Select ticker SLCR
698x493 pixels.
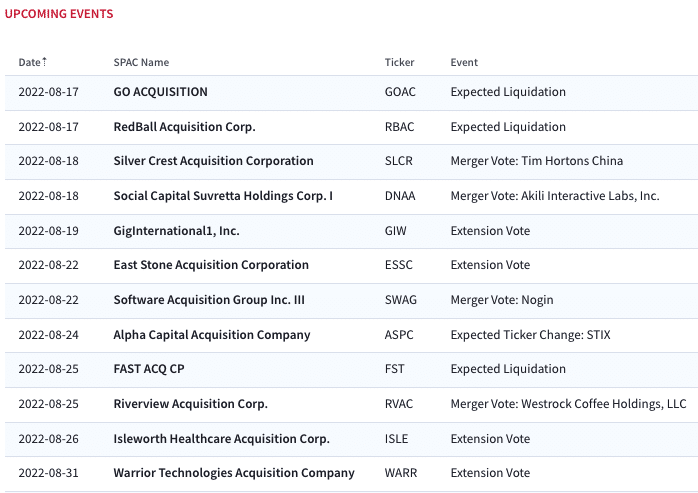coord(398,161)
